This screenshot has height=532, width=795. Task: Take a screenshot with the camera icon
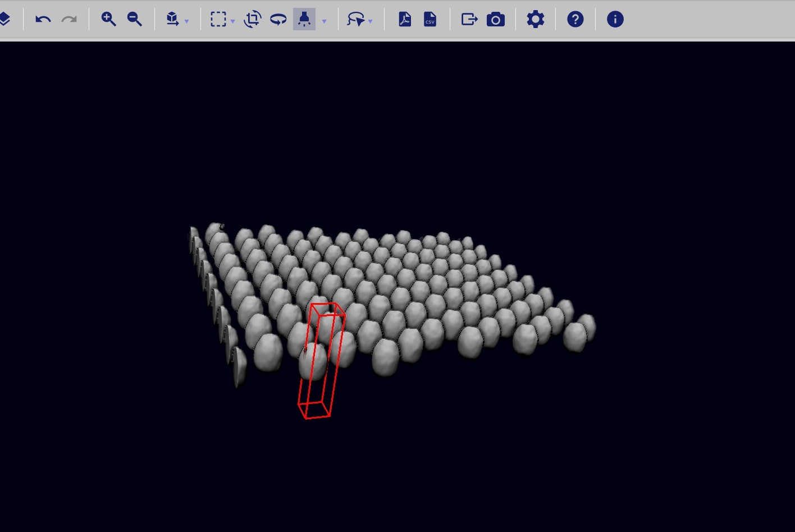point(496,20)
